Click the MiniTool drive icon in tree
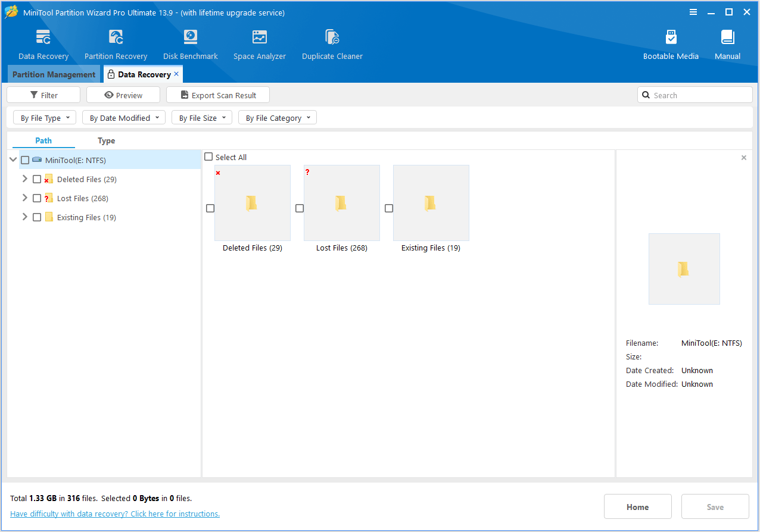Viewport: 760px width, 532px height. tap(37, 160)
